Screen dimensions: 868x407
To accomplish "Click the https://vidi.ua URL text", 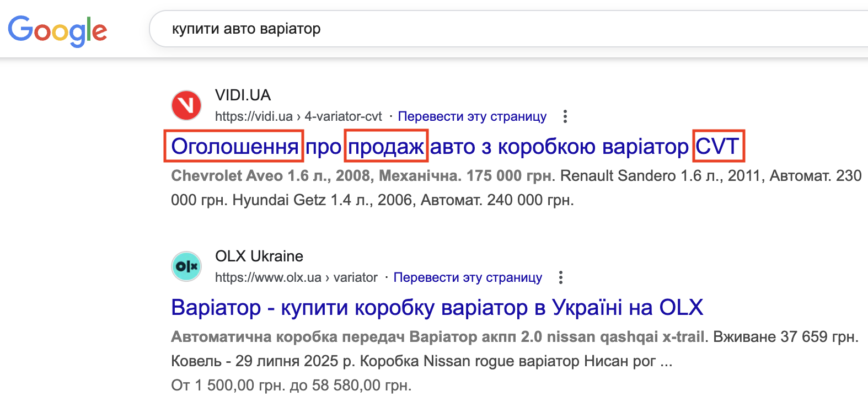I will click(x=253, y=116).
